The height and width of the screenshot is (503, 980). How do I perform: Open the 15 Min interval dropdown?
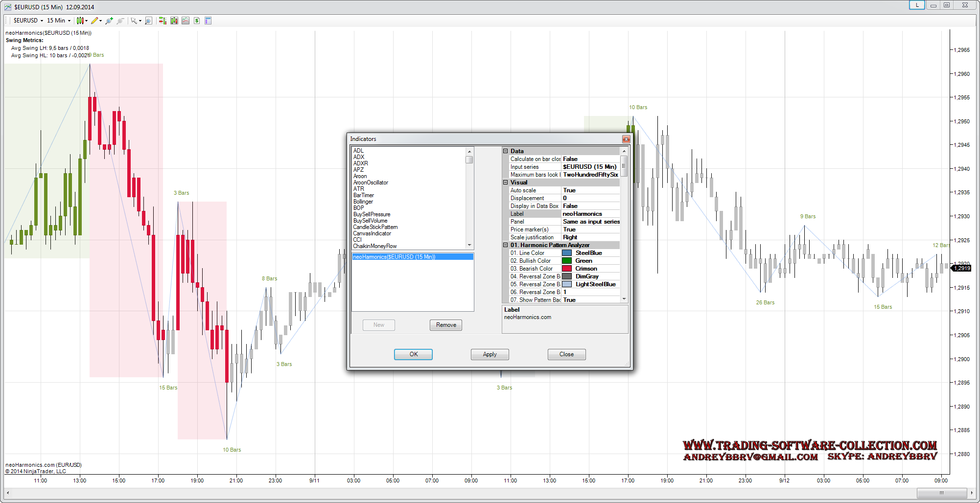coord(58,21)
